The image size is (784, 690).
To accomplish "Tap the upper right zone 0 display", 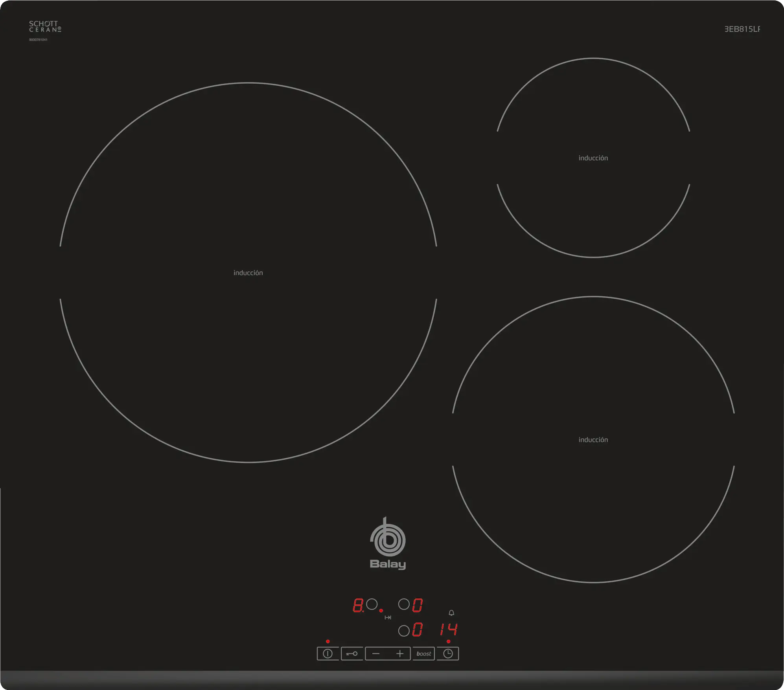I will pos(417,605).
